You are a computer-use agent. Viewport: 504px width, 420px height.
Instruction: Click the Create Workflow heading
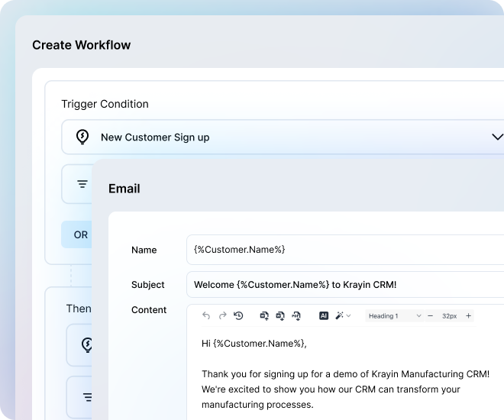coord(81,45)
